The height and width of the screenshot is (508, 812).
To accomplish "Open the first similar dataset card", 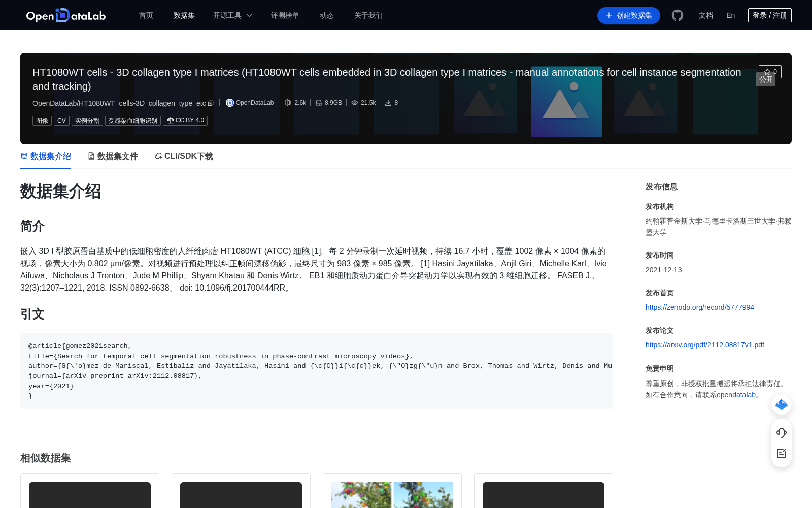I will [90, 491].
